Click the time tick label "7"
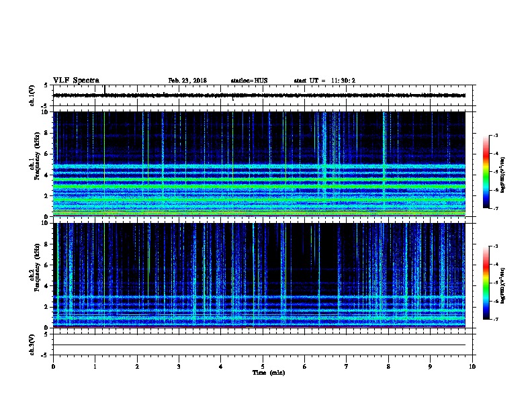 (x=347, y=367)
